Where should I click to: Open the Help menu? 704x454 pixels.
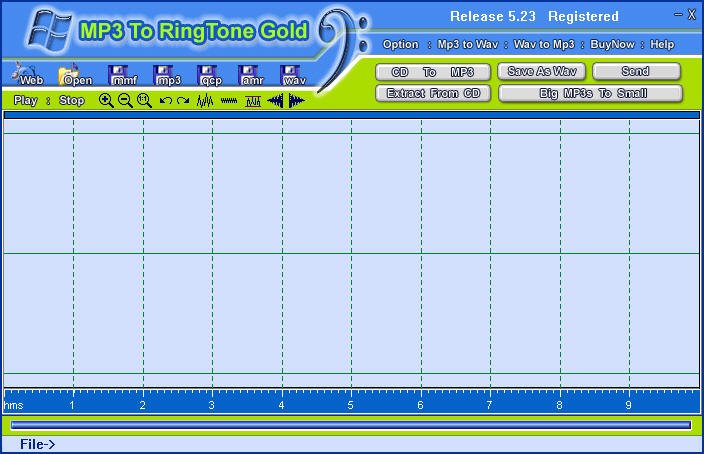click(x=662, y=44)
